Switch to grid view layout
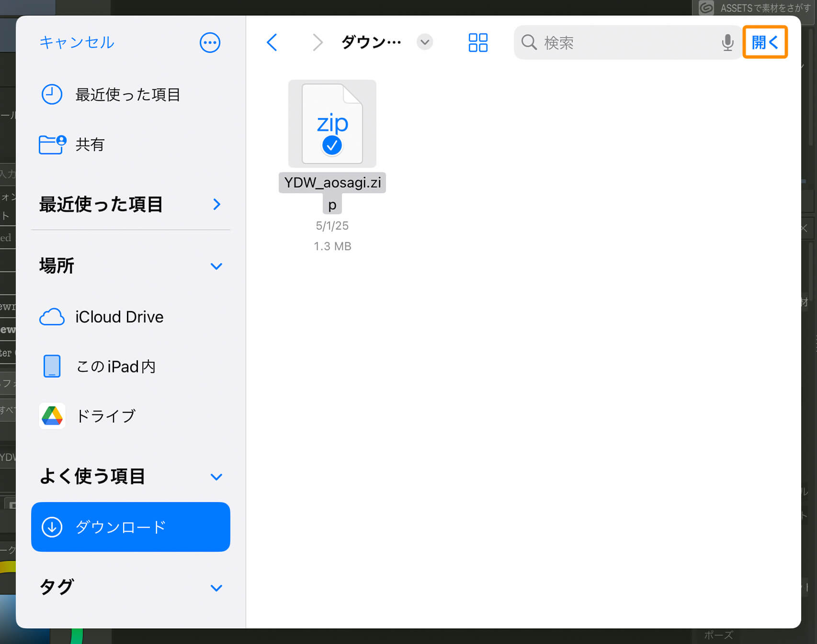Screen dimensions: 817x644 477,42
